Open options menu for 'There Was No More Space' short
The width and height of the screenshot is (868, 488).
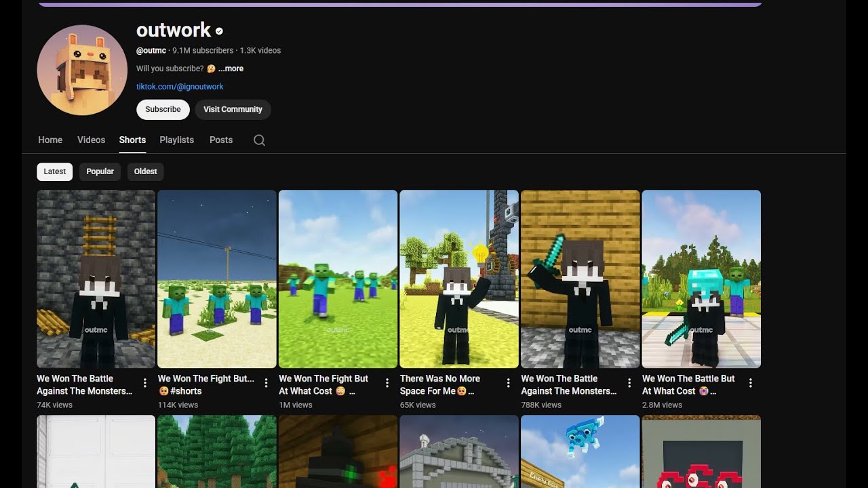pos(508,383)
